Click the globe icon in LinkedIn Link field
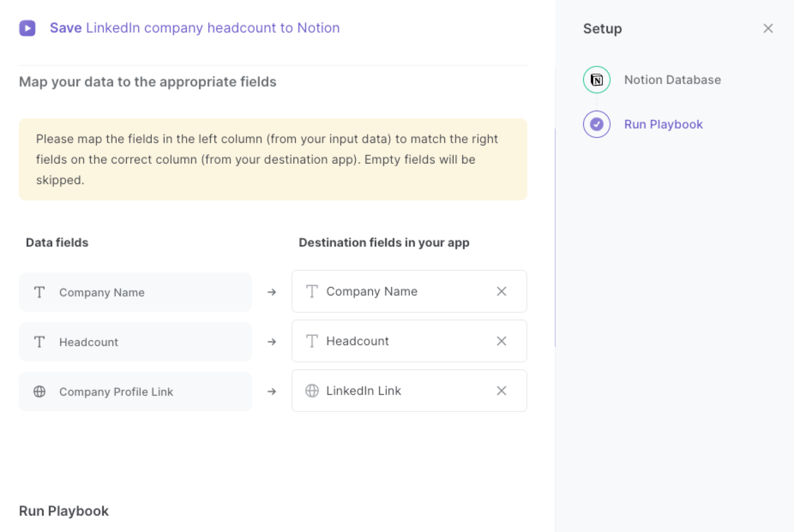794x532 pixels. point(312,391)
